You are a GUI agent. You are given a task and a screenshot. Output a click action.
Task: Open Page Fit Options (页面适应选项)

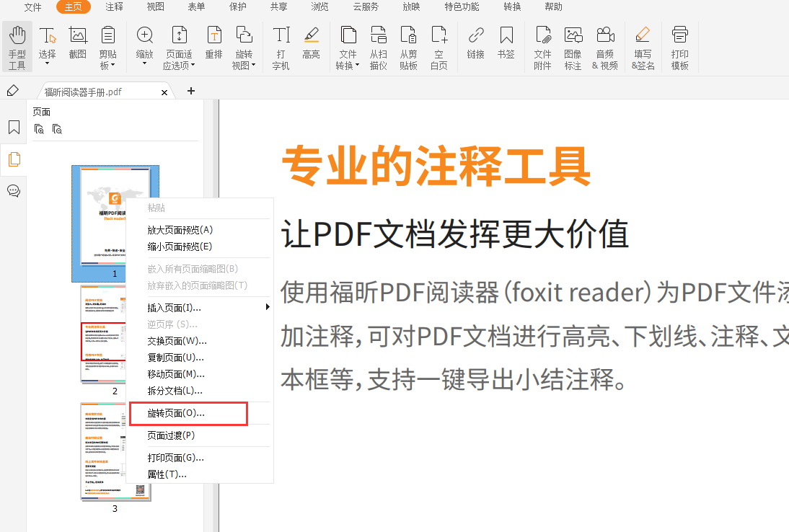pyautogui.click(x=179, y=48)
